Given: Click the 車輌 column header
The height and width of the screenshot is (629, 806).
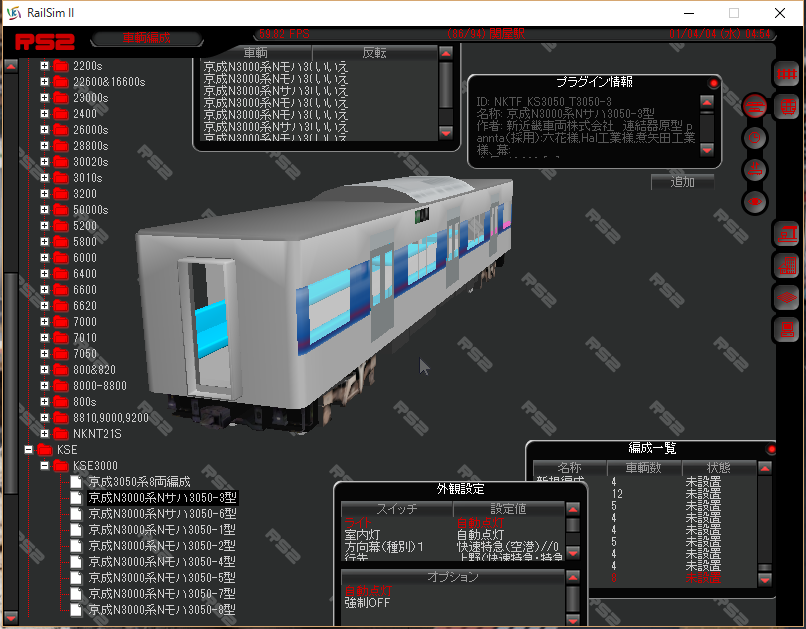Looking at the screenshot, I should (255, 53).
